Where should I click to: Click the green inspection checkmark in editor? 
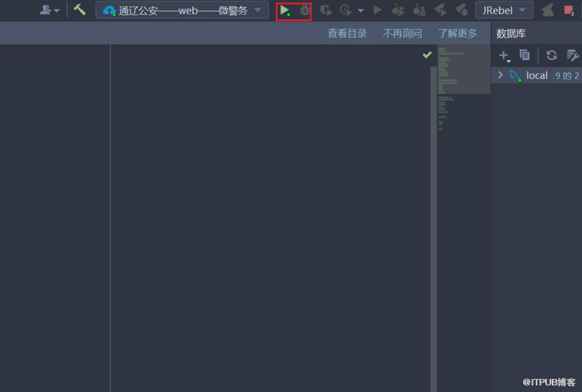pyautogui.click(x=427, y=55)
